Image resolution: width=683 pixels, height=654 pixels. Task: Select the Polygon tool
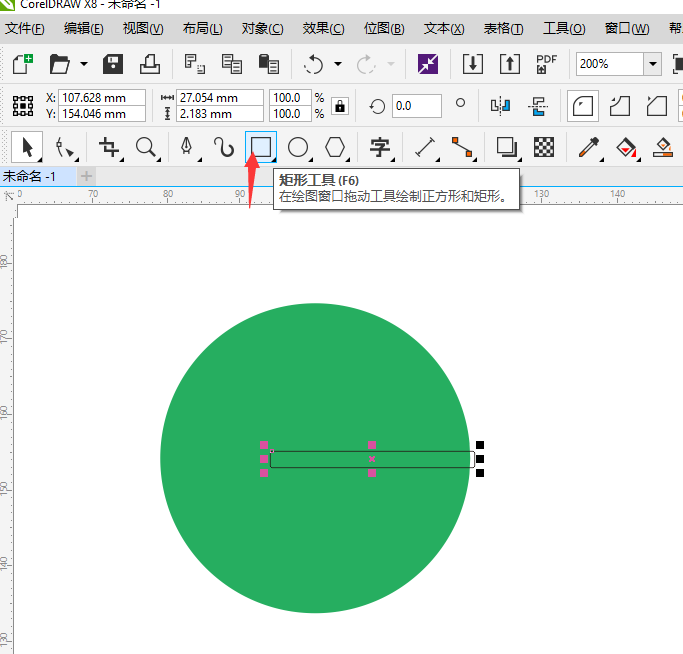pyautogui.click(x=335, y=148)
